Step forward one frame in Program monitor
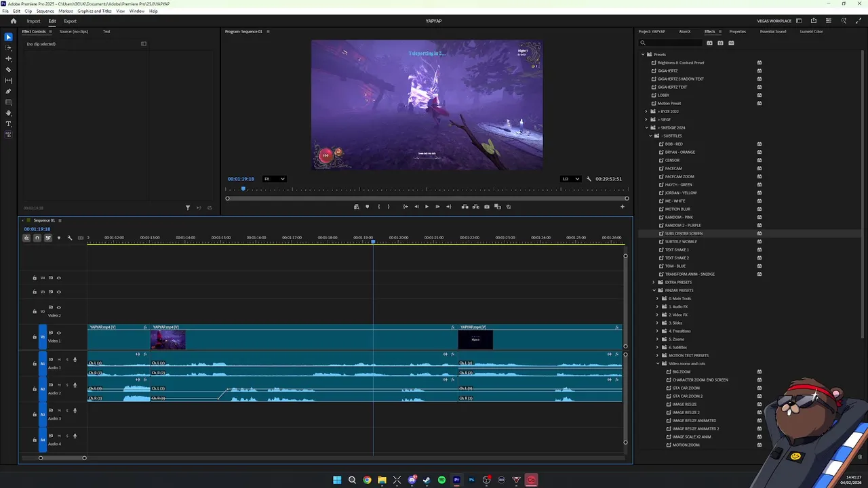 click(x=437, y=207)
